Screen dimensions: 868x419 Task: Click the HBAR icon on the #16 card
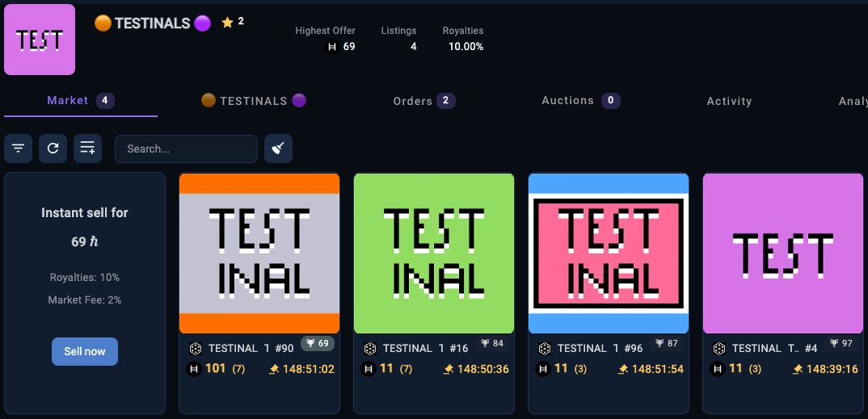point(368,369)
